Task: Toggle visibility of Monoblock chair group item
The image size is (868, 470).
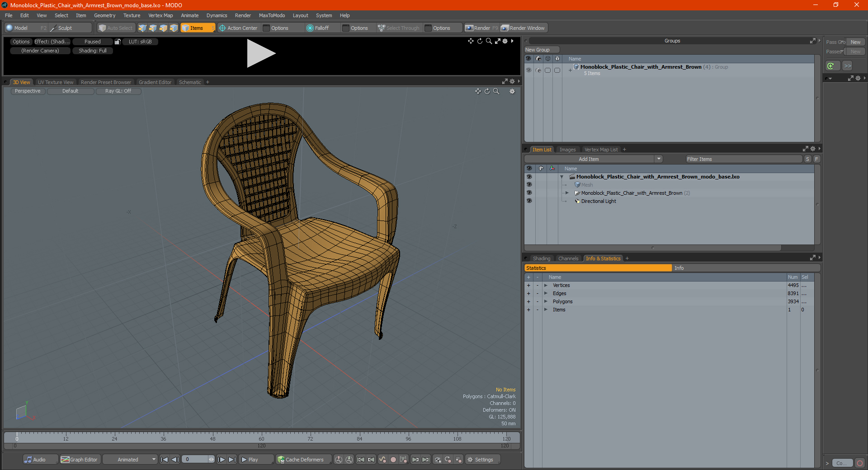Action: pos(529,193)
